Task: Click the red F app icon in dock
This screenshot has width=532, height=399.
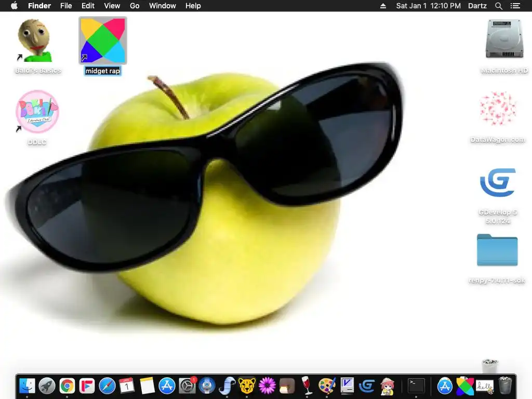Action: [87, 386]
